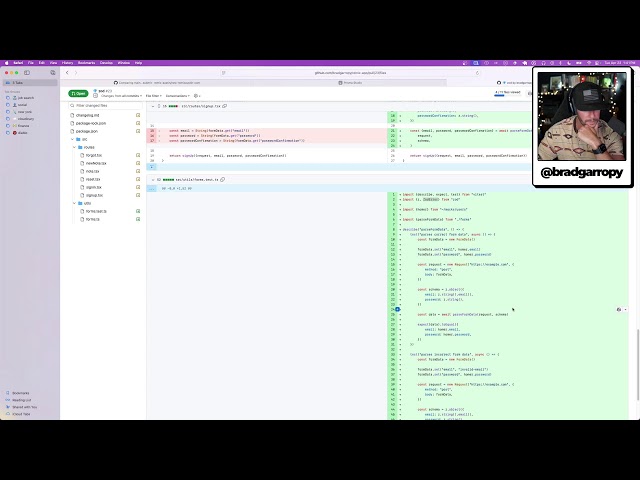Open the History menu
The width and height of the screenshot is (640, 480).
click(x=67, y=63)
